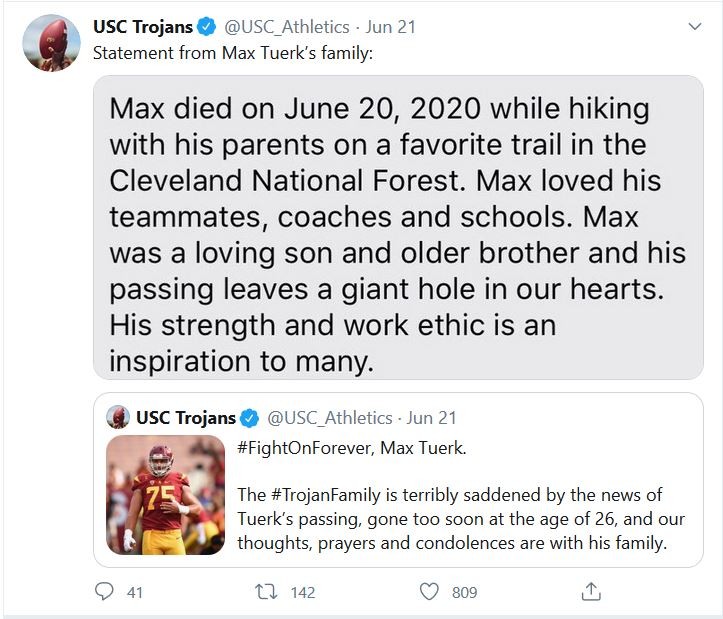Visit the @USC_Athletics handle at top

(x=287, y=27)
